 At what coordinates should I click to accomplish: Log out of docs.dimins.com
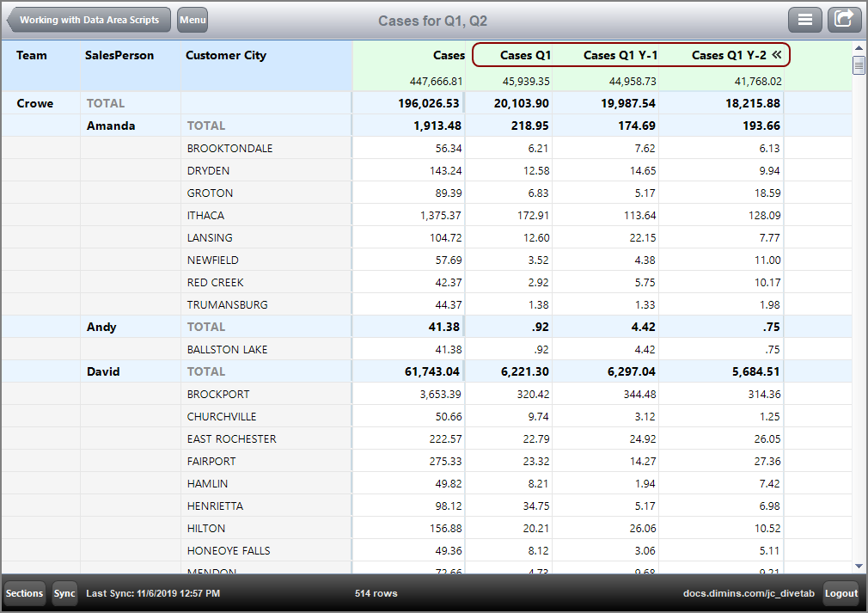[x=841, y=593]
